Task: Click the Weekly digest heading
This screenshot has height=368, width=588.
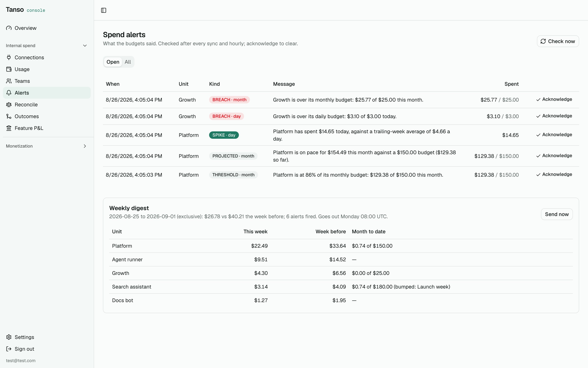Action: (x=129, y=208)
